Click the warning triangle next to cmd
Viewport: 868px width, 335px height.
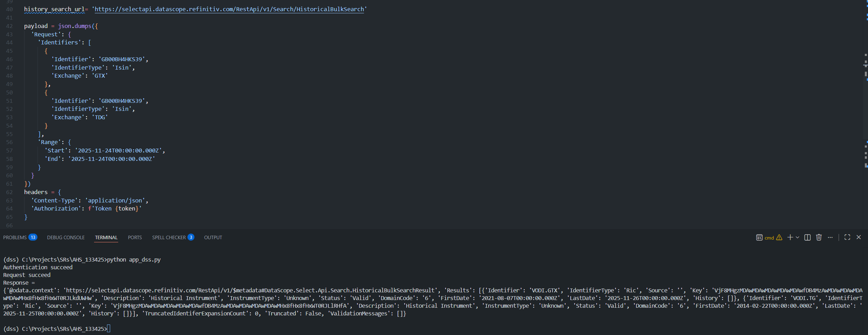pyautogui.click(x=779, y=237)
